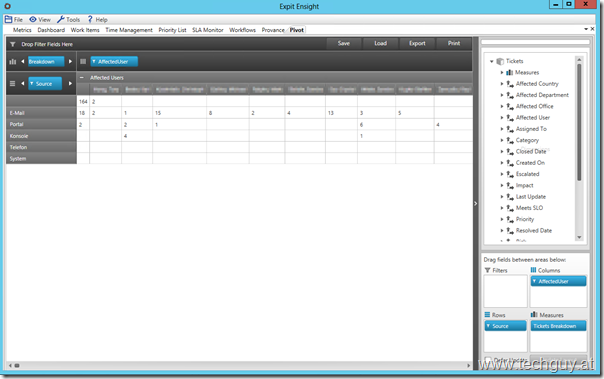Click the search field above the field list

coord(535,42)
